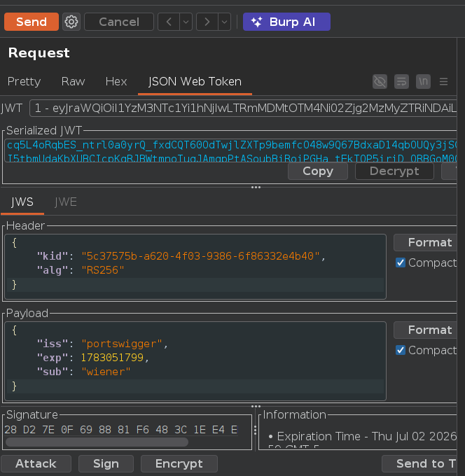Click the Expiration Time information entry
465x476 pixels.
[x=363, y=436]
